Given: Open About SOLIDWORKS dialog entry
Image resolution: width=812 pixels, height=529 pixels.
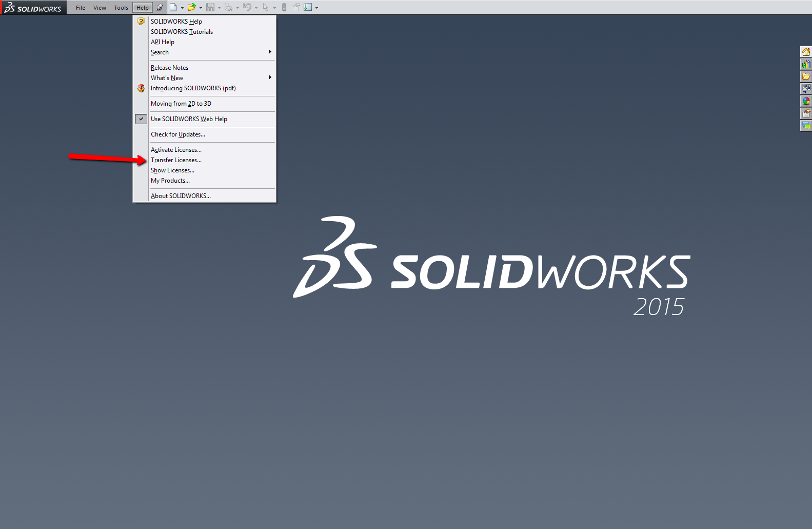Looking at the screenshot, I should 181,196.
